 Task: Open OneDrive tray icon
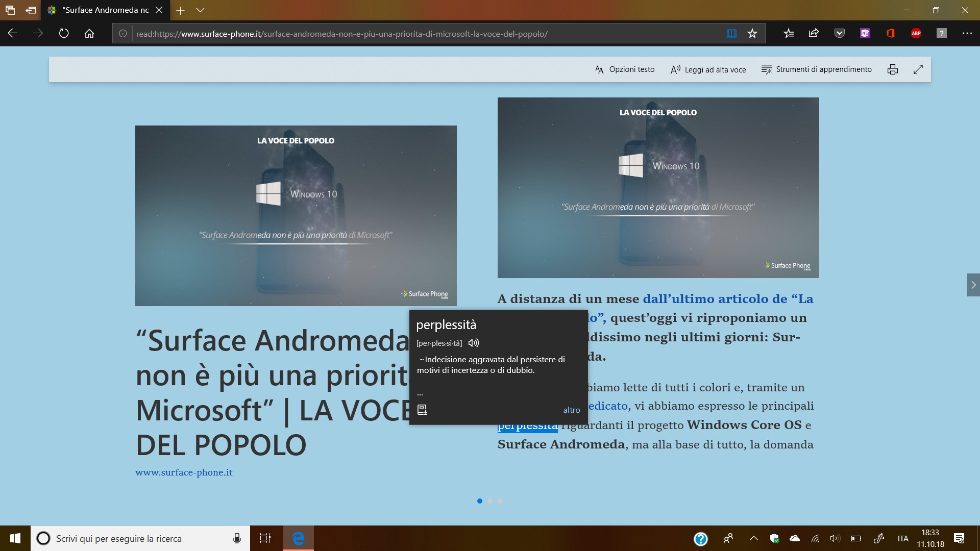click(795, 538)
